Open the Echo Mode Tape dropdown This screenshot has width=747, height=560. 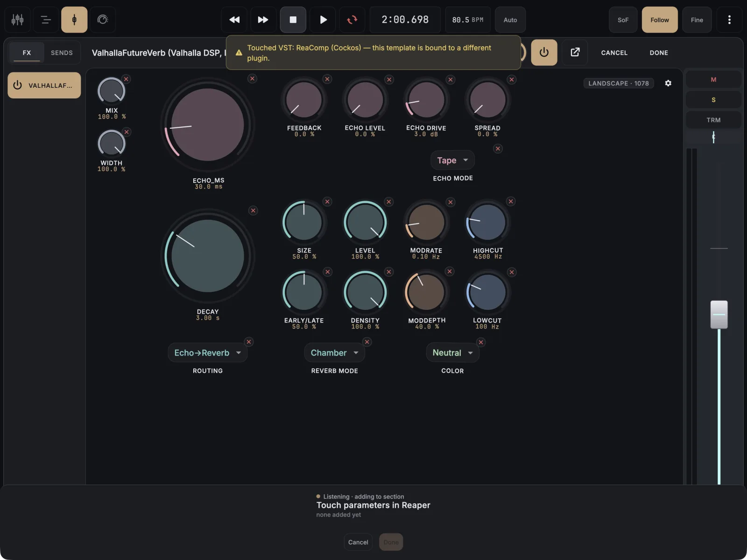pyautogui.click(x=452, y=160)
